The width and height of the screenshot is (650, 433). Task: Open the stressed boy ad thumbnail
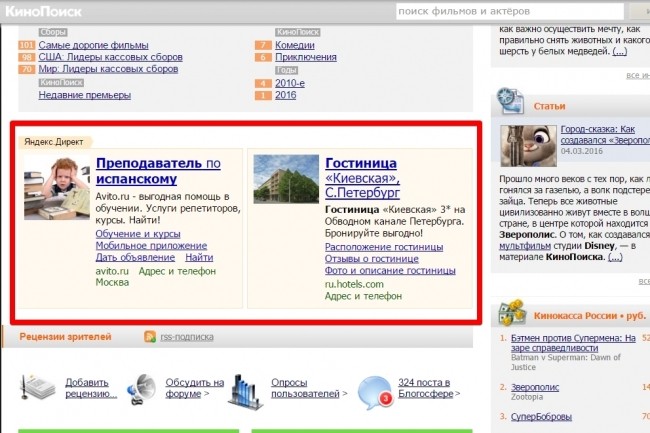click(57, 187)
